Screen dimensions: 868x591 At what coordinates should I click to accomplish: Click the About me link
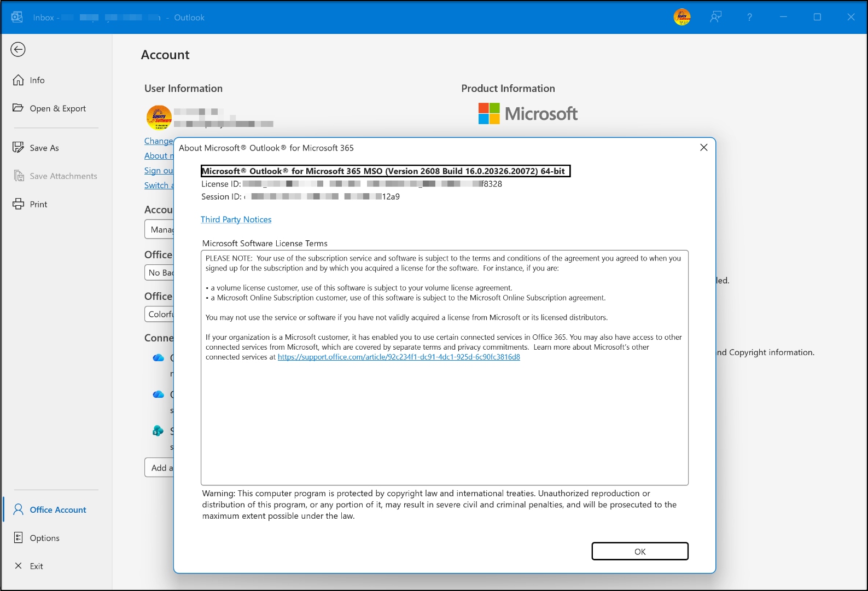159,156
